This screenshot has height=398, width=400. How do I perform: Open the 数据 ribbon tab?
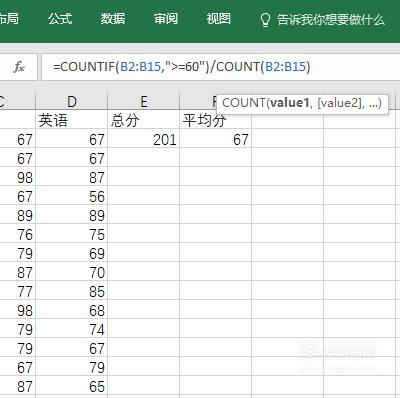point(113,19)
